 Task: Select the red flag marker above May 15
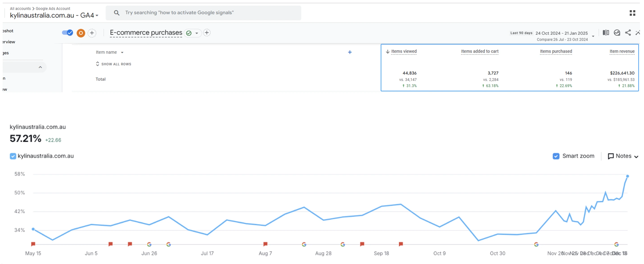33,244
